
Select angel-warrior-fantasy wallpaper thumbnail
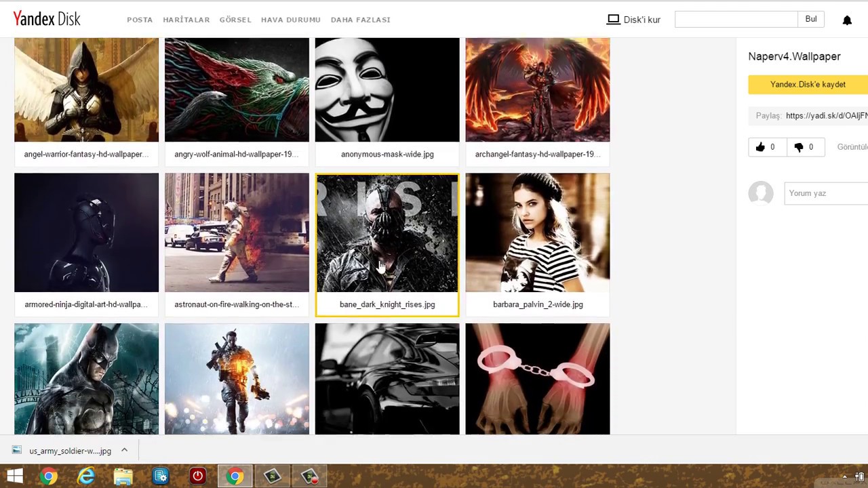pos(86,89)
